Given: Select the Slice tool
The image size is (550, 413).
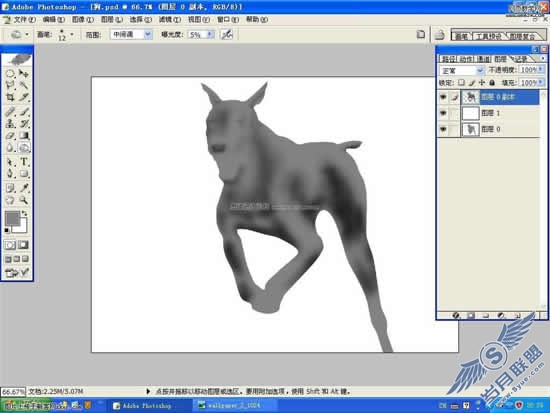Looking at the screenshot, I should [24, 97].
